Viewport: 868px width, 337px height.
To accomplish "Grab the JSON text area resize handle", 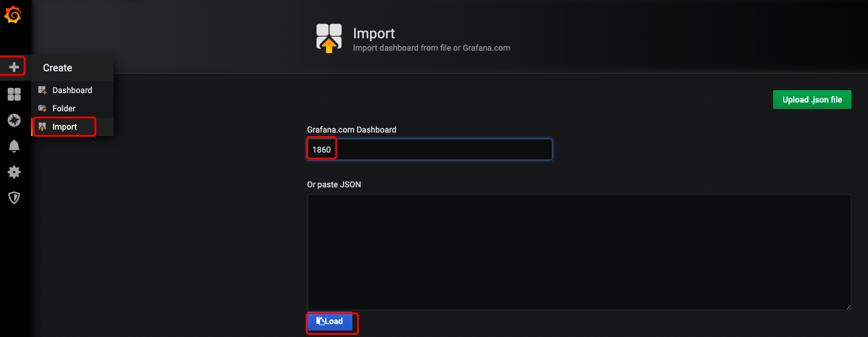I will (848, 306).
